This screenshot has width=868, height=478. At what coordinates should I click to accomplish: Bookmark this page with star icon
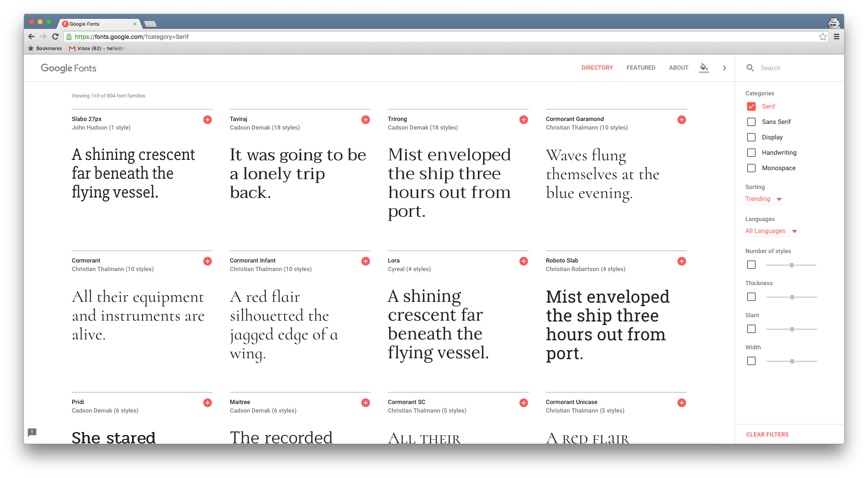point(823,37)
